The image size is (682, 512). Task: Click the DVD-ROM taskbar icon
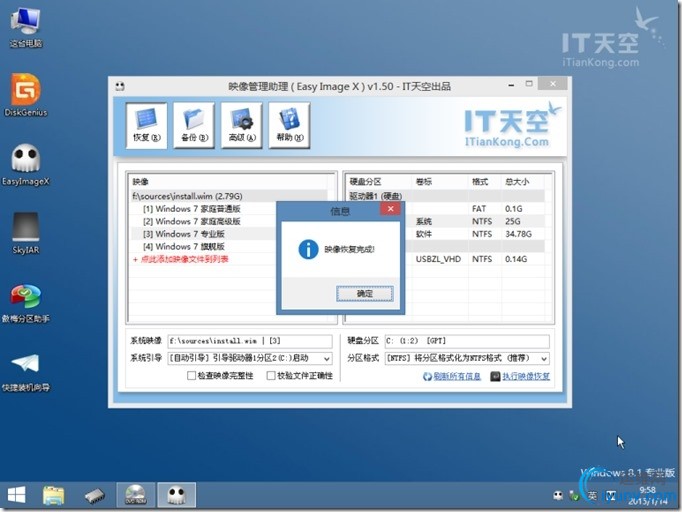pyautogui.click(x=136, y=495)
